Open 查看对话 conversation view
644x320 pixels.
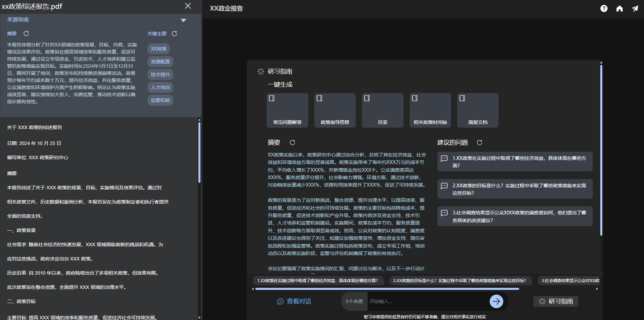[294, 301]
